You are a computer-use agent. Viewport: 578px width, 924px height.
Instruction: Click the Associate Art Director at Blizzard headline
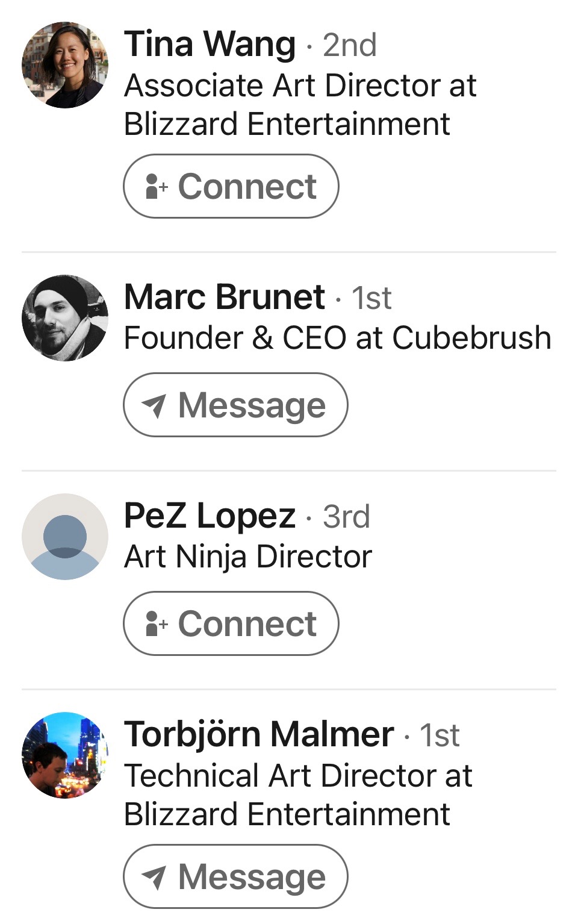tap(299, 104)
